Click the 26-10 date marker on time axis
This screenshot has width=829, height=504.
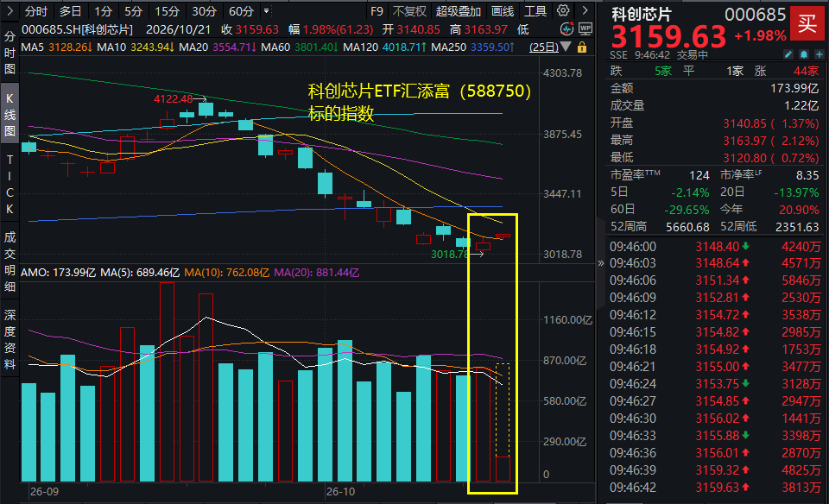tap(340, 491)
